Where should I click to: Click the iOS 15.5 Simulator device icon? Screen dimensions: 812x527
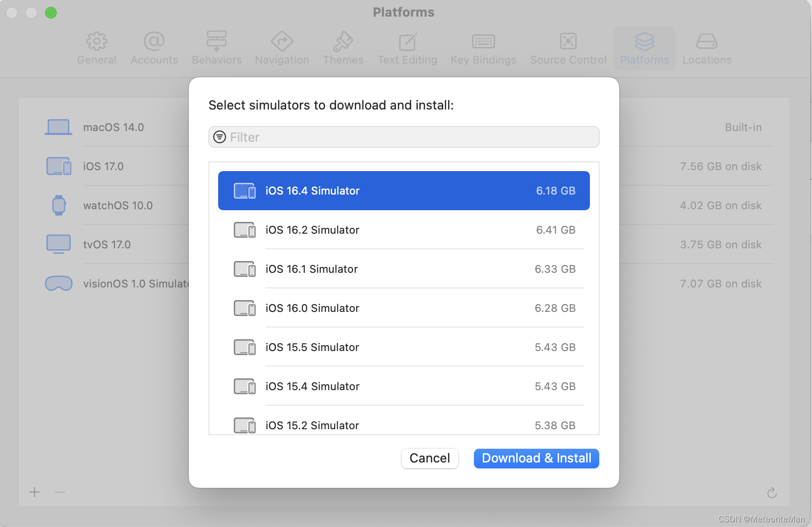[245, 347]
